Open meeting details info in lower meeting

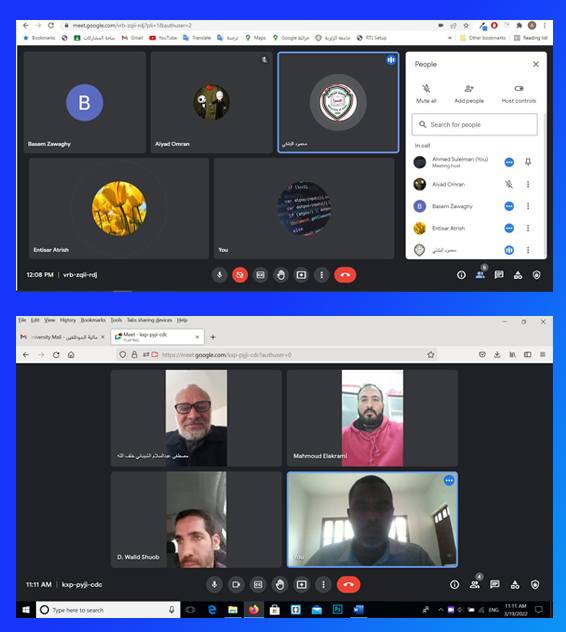(x=454, y=584)
